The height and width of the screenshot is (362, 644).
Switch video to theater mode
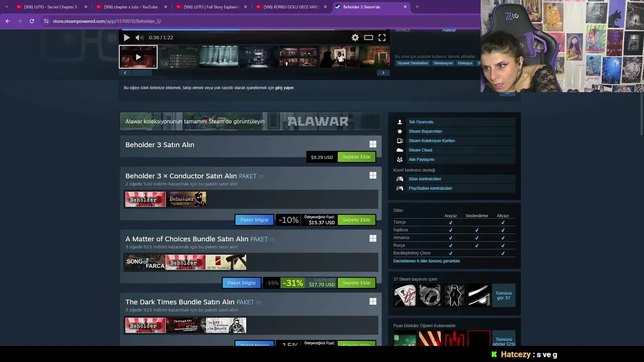[369, 38]
